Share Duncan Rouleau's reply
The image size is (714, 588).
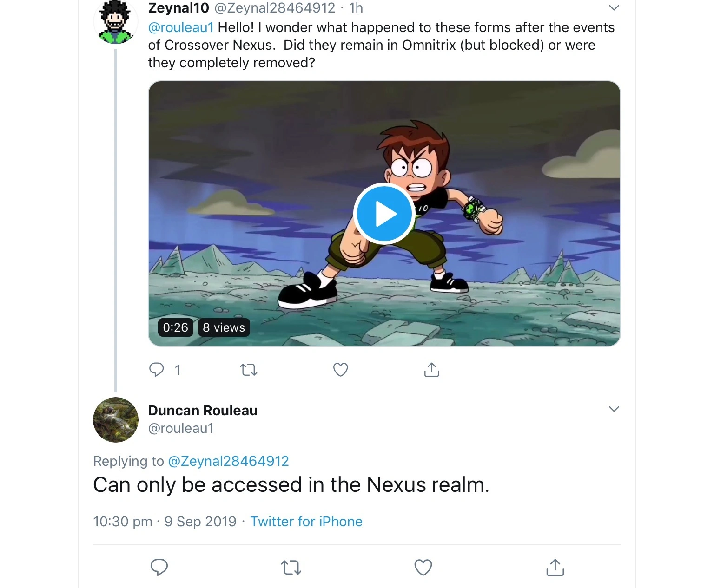pyautogui.click(x=555, y=567)
